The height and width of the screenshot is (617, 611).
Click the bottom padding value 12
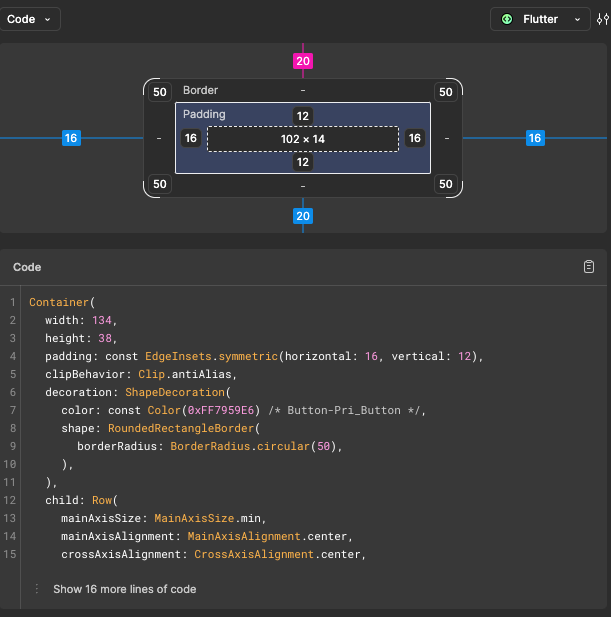tap(303, 162)
